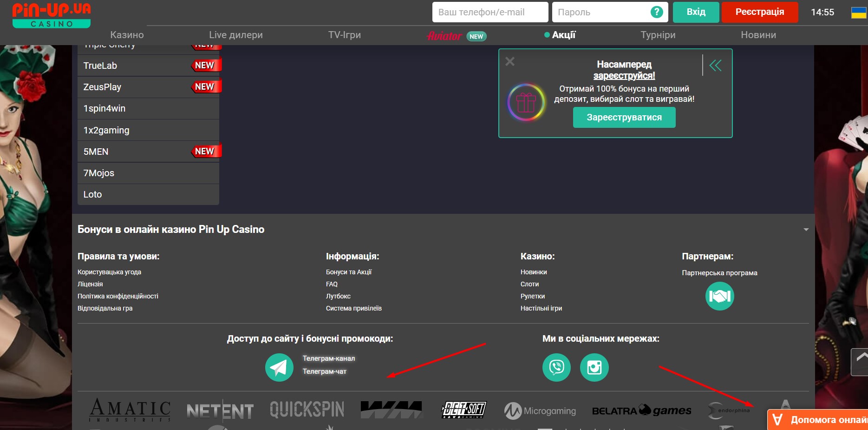The width and height of the screenshot is (868, 430).
Task: Open the Новини menu tab
Action: [758, 35]
